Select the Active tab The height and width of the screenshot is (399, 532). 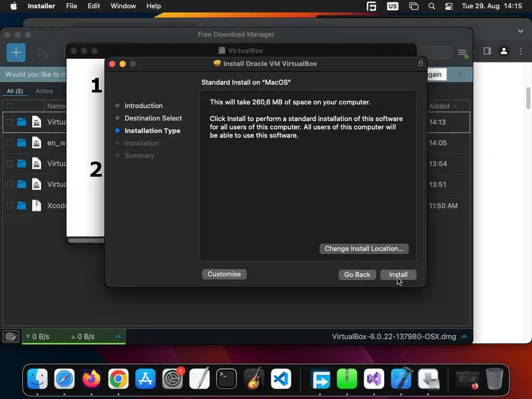click(44, 91)
